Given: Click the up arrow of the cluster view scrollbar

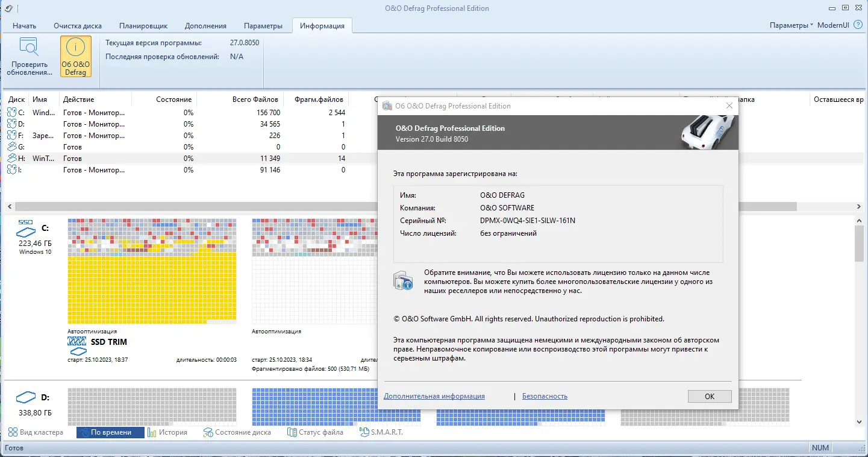Looking at the screenshot, I should 860,222.
